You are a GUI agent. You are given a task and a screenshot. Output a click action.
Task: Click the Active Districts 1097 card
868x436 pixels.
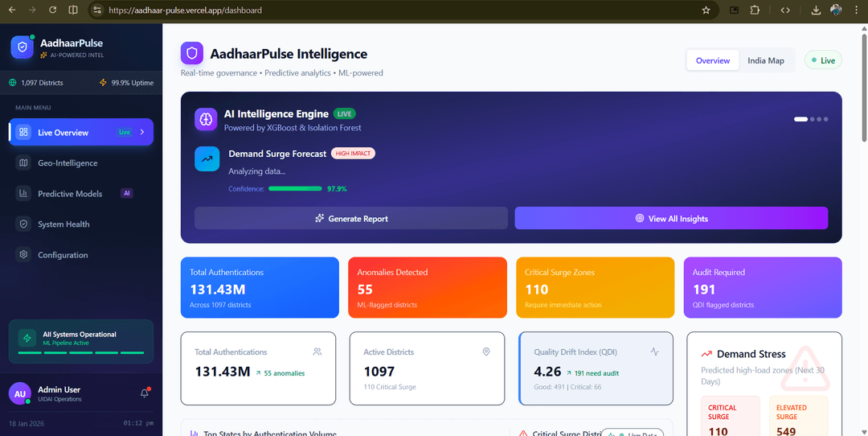pyautogui.click(x=427, y=368)
